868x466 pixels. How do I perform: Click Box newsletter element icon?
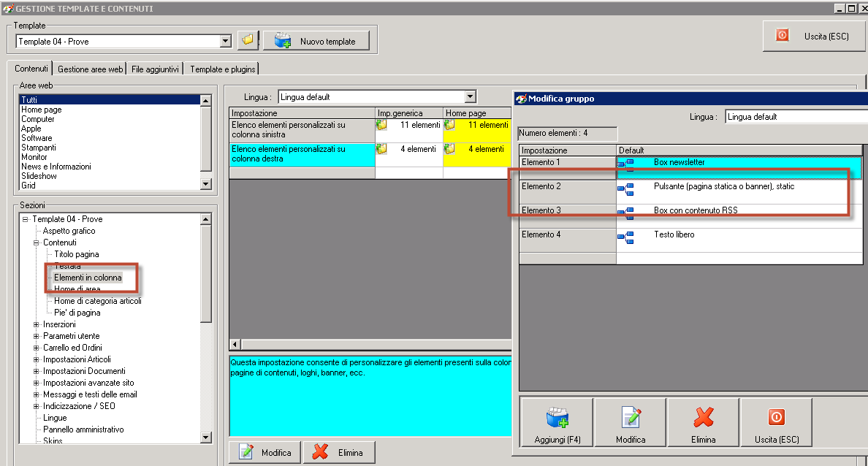point(625,164)
